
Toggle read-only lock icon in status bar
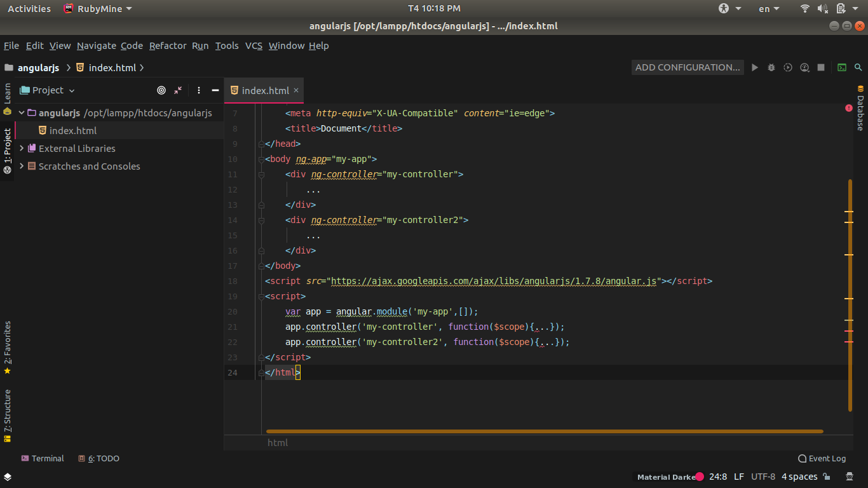(x=827, y=477)
